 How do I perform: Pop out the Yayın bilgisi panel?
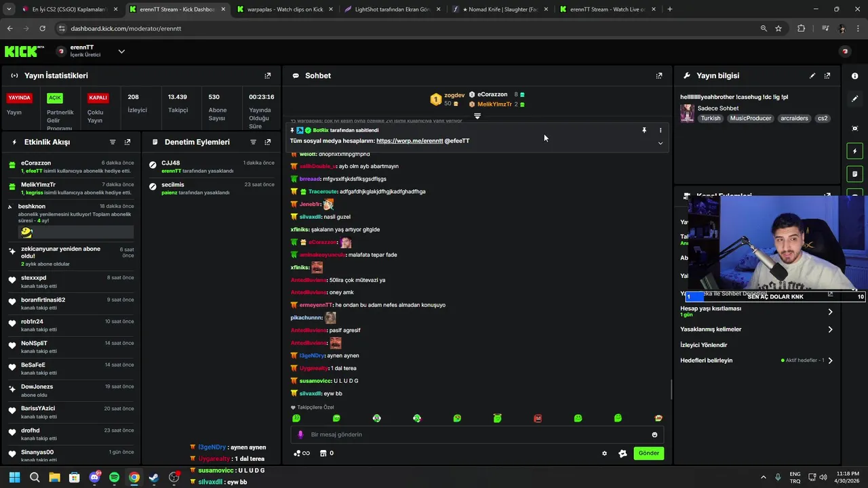tap(827, 76)
